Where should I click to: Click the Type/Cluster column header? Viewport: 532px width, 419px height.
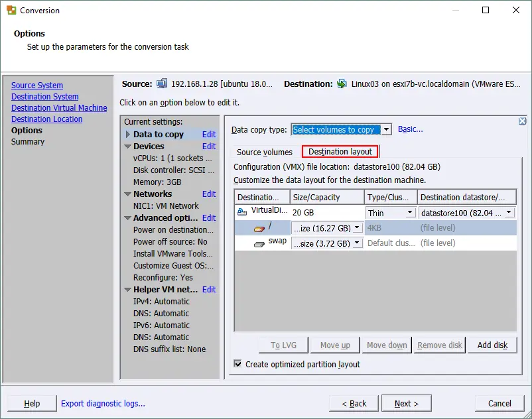point(391,197)
